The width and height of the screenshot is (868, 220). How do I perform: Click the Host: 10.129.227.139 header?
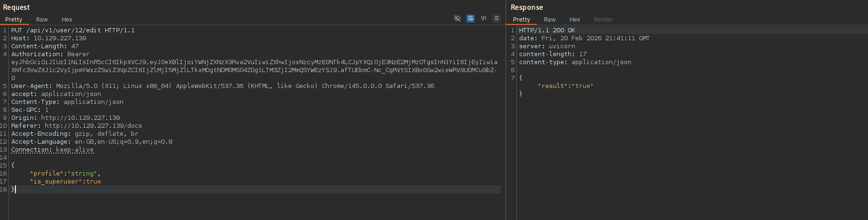[49, 38]
